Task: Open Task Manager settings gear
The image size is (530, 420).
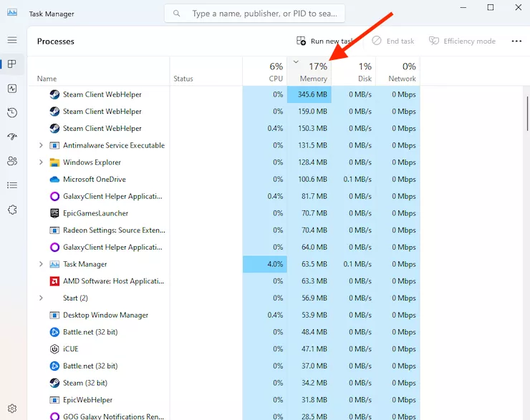Action: click(12, 409)
